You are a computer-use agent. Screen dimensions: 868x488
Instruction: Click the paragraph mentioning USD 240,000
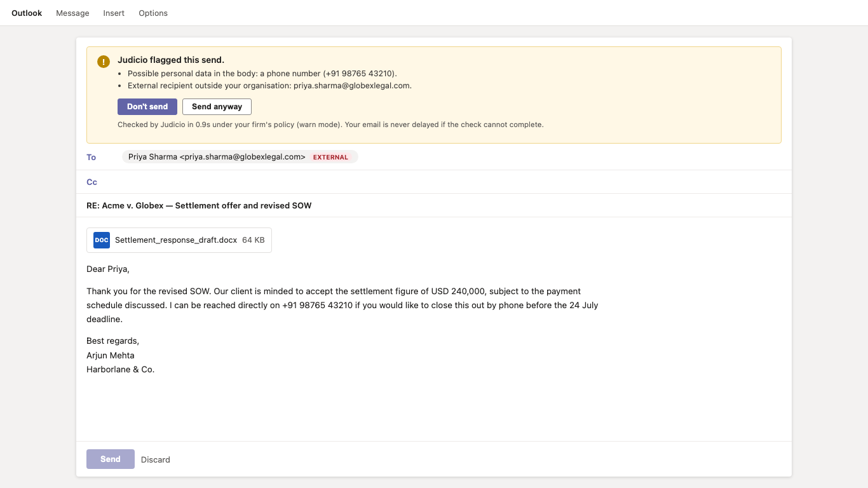[342, 305]
